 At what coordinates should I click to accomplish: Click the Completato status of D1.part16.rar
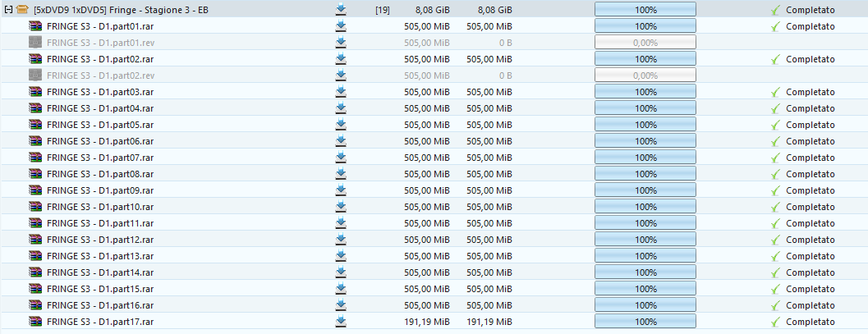click(x=811, y=305)
